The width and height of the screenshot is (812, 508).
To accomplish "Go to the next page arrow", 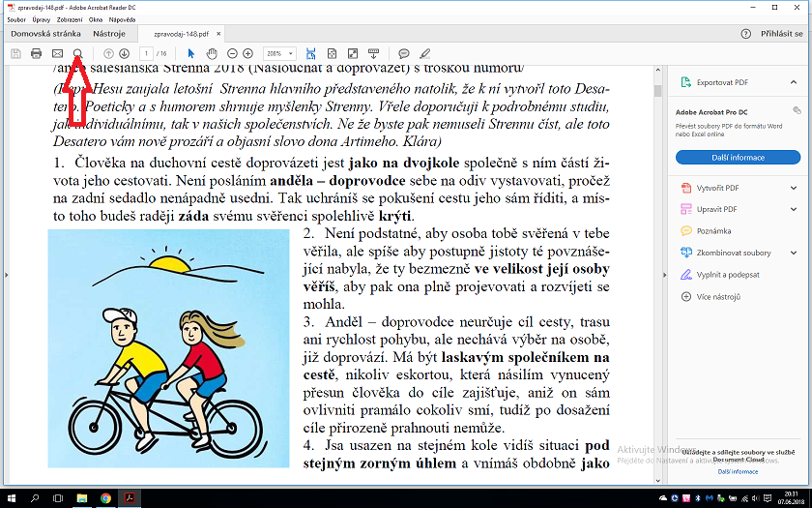I will 125,53.
